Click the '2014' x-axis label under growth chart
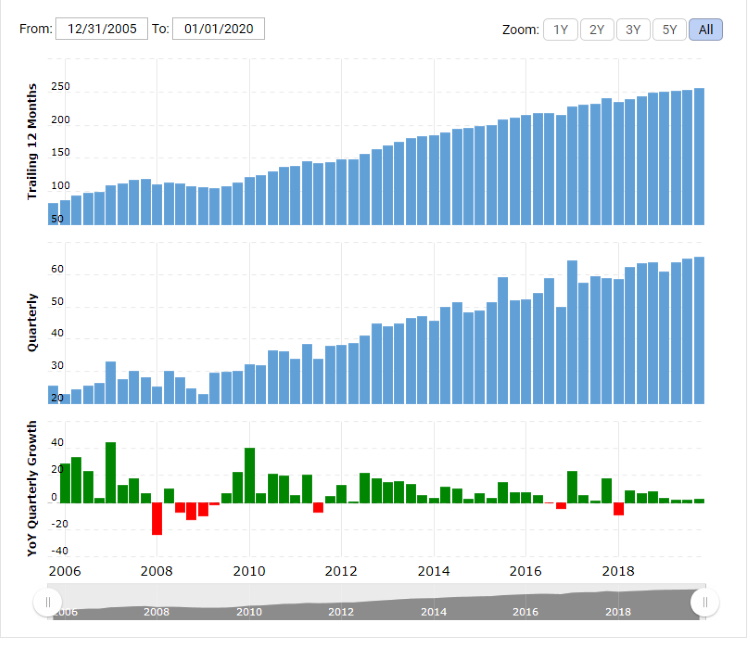 [433, 571]
